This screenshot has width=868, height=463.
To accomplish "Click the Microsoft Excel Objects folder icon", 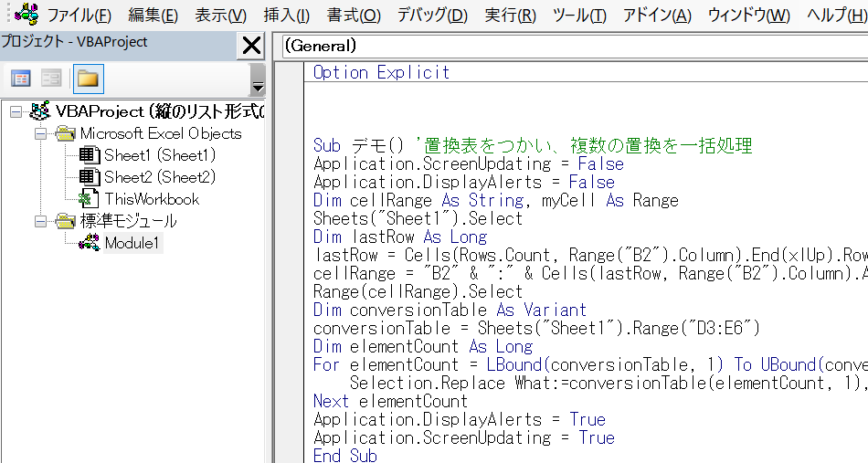I will [65, 134].
